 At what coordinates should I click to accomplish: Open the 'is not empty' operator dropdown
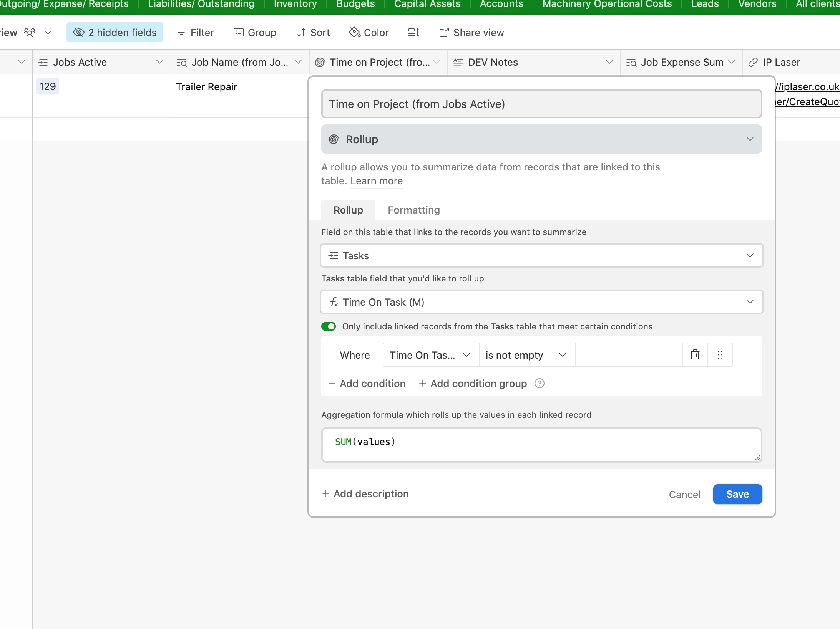point(526,355)
